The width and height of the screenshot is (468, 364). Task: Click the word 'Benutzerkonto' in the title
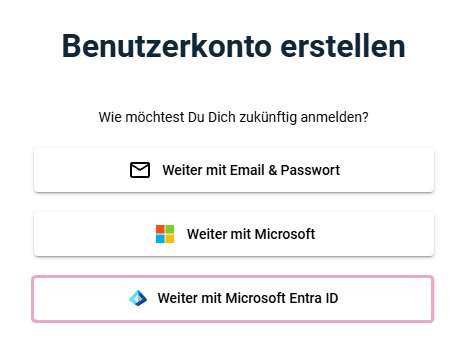click(x=167, y=46)
